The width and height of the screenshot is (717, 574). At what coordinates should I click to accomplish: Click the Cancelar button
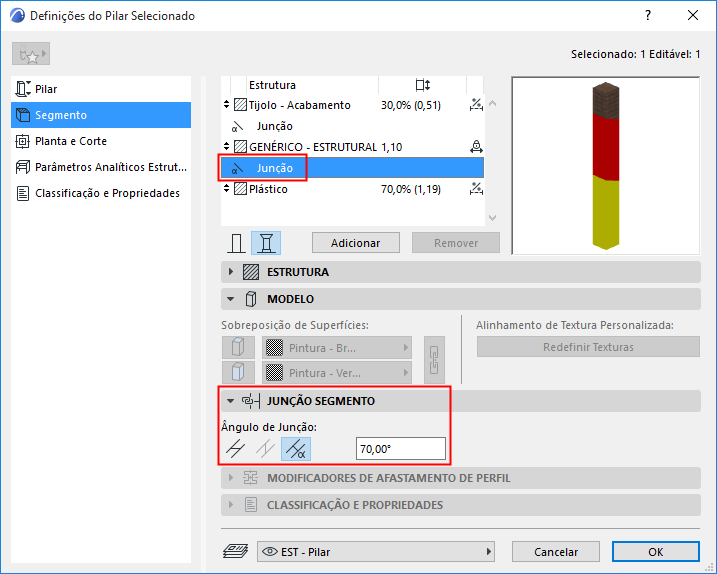pos(556,552)
